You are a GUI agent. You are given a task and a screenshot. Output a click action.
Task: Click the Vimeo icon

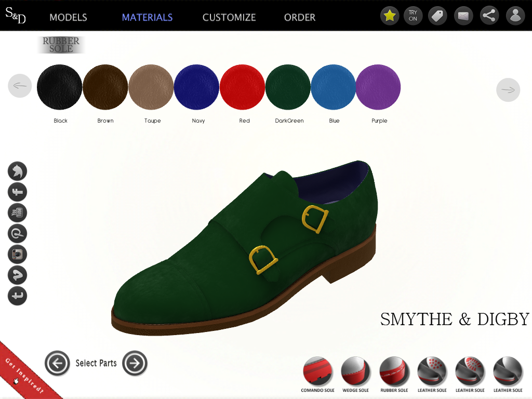(17, 275)
